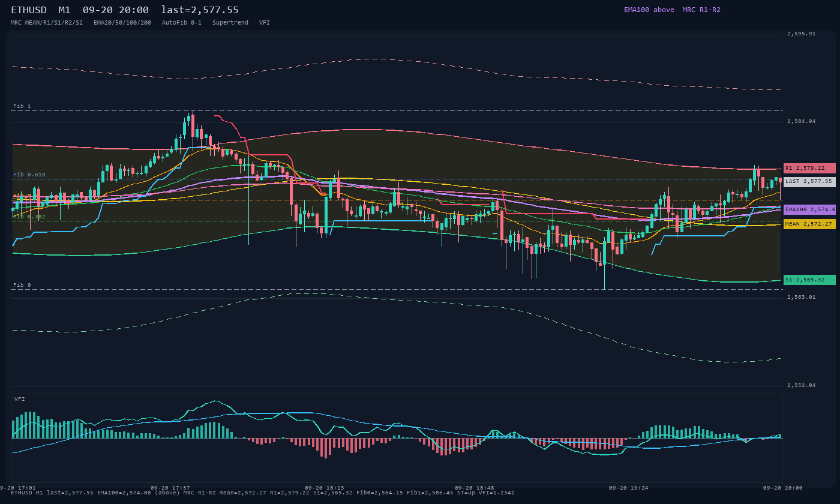The height and width of the screenshot is (504, 840).
Task: Click the 2,552.04 price axis label
Action: tap(802, 385)
